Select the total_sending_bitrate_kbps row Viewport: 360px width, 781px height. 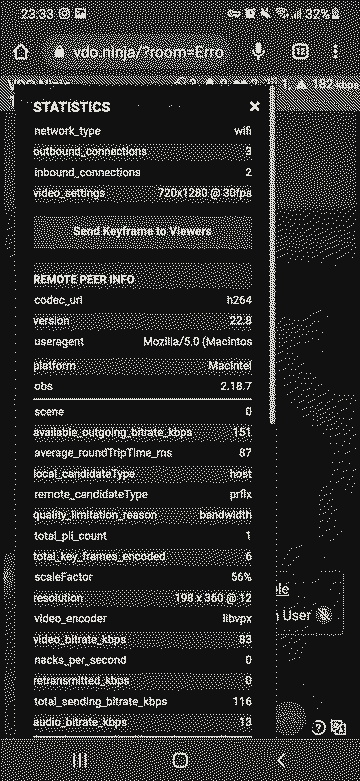pyautogui.click(x=142, y=701)
